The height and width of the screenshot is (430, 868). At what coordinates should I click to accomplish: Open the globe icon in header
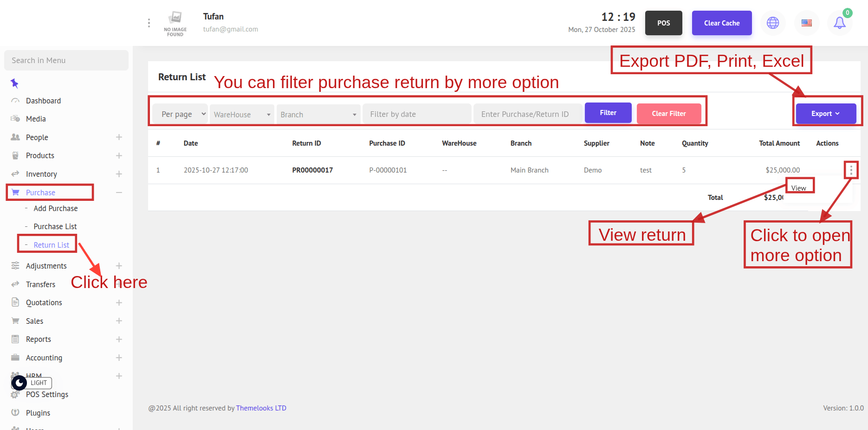coord(773,23)
